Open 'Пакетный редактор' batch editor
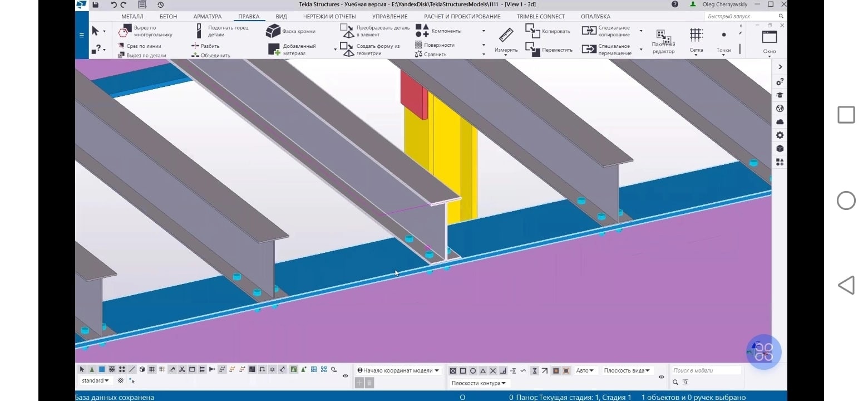This screenshot has width=868, height=401. [663, 42]
